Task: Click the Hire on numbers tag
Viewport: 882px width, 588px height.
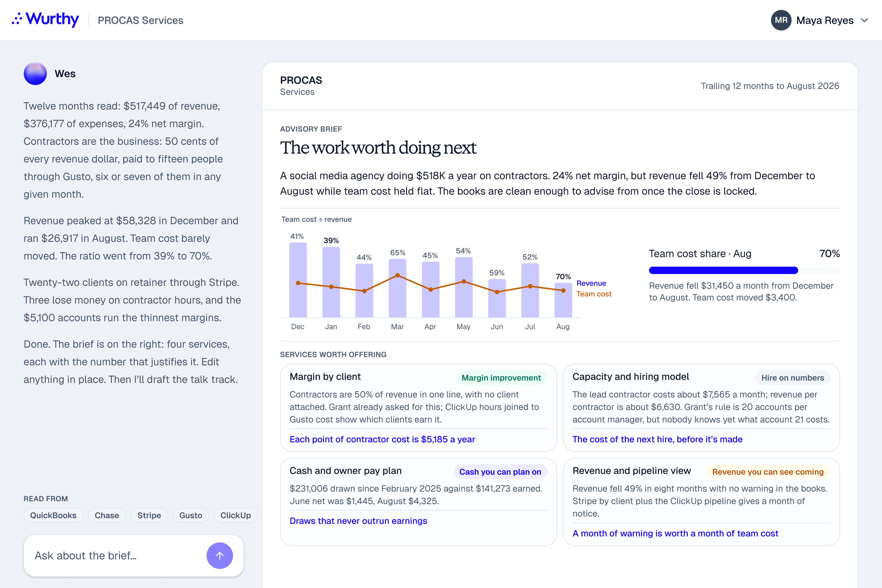Action: pos(792,378)
